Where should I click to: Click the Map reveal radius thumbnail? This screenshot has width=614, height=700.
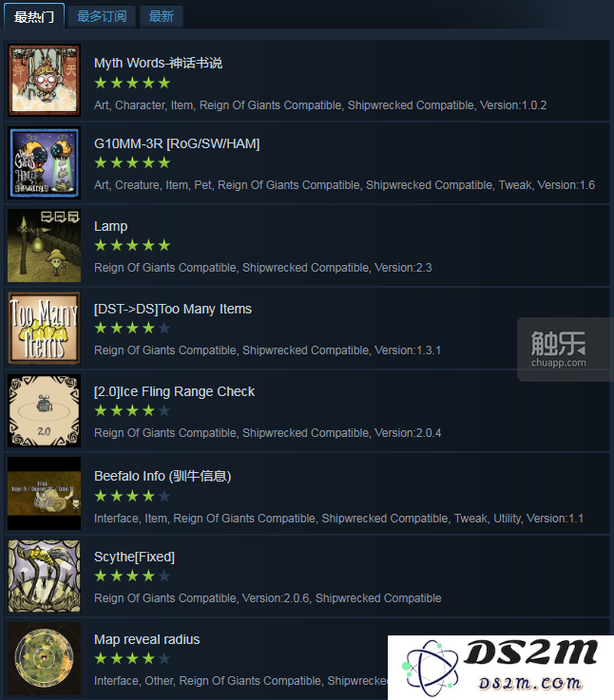pos(45,658)
